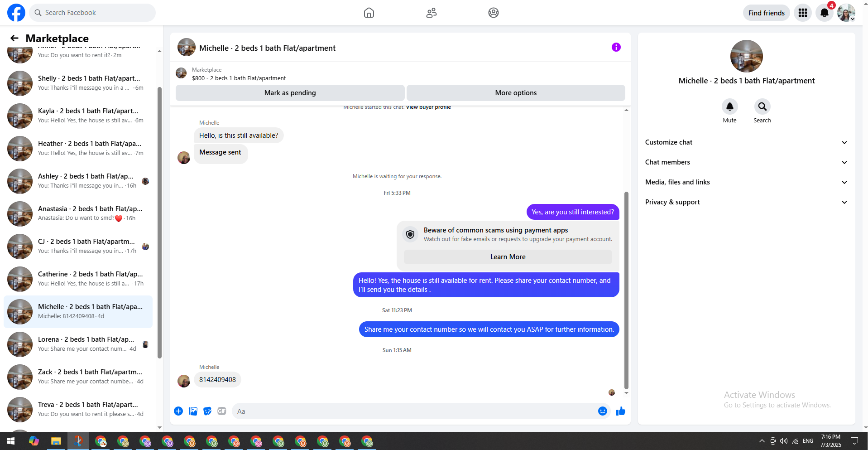Open the apps grid menu

click(x=803, y=13)
